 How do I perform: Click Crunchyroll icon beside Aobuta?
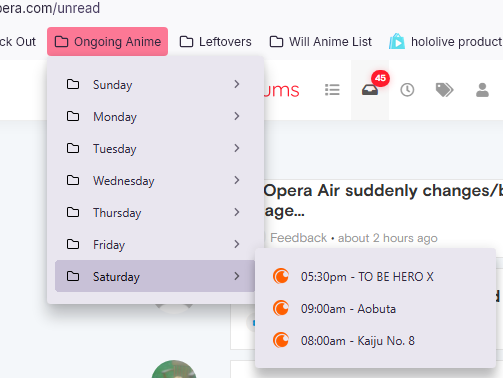pos(281,308)
